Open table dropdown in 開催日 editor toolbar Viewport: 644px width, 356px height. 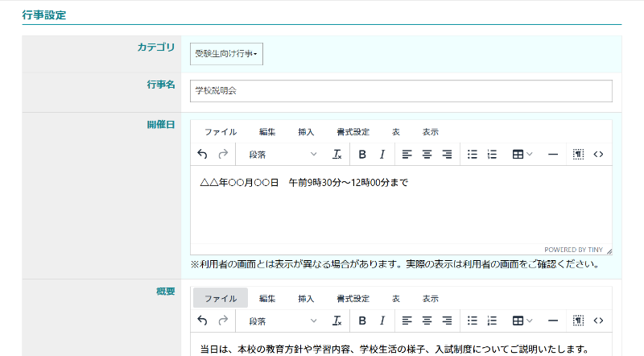pyautogui.click(x=522, y=155)
